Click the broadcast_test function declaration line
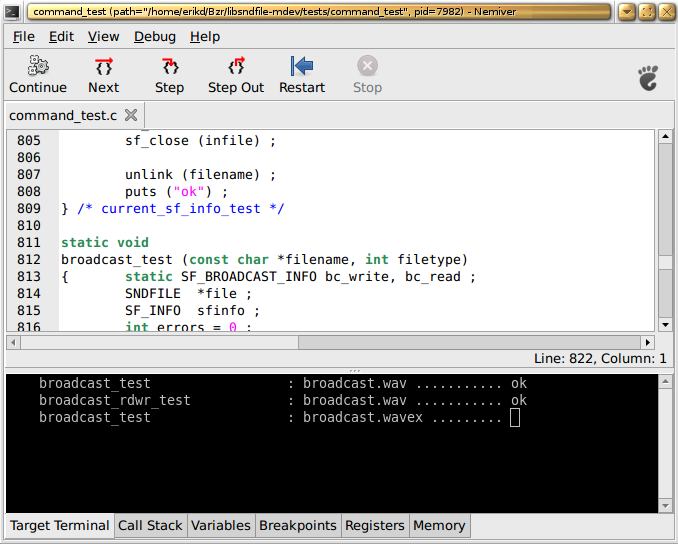Viewport: 678px width, 544px height. [x=264, y=259]
